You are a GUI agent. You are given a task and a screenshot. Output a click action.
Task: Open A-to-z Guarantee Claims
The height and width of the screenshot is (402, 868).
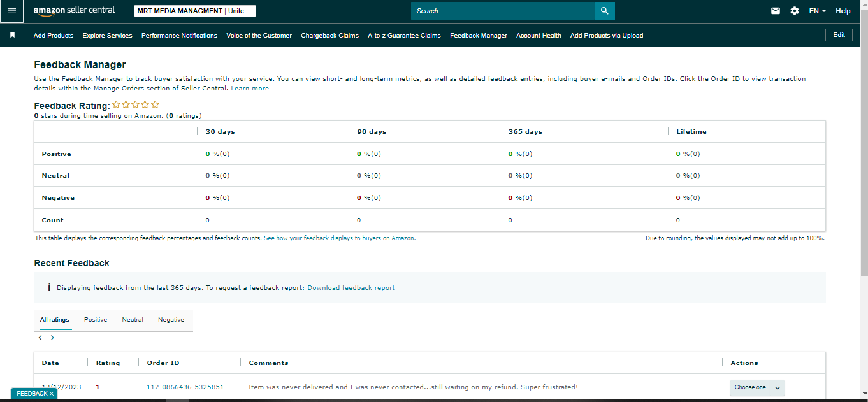click(x=404, y=36)
